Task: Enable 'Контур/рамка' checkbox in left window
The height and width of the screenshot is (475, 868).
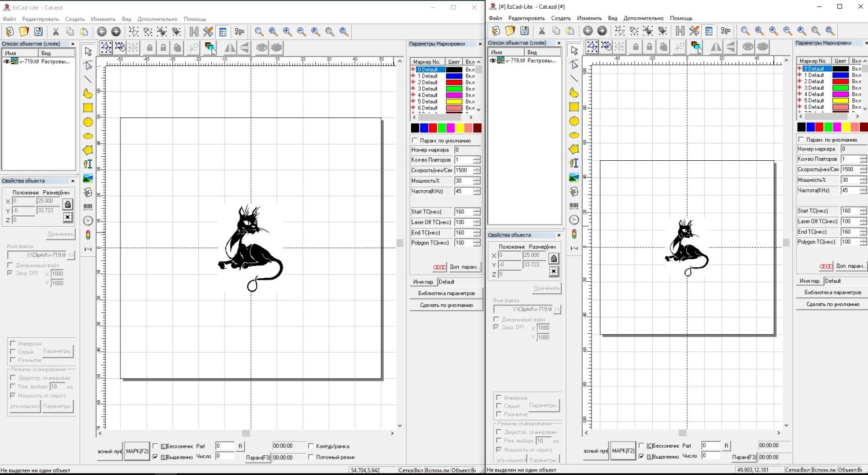Action: (x=311, y=446)
